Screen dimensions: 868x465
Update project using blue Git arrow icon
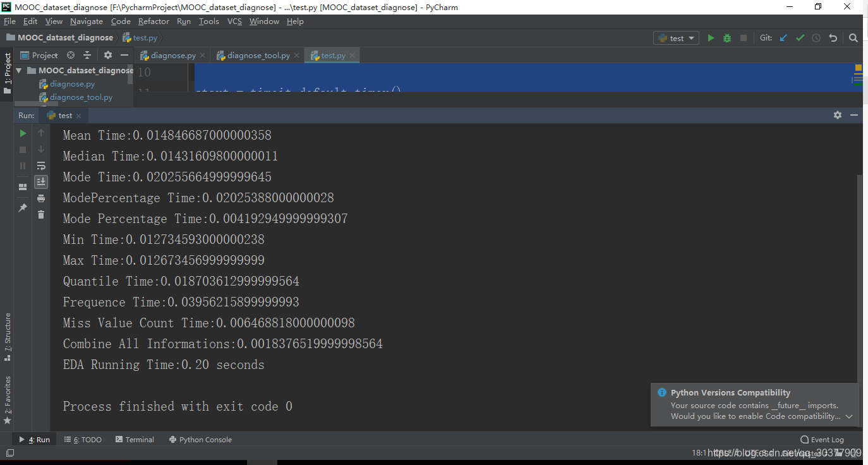783,37
